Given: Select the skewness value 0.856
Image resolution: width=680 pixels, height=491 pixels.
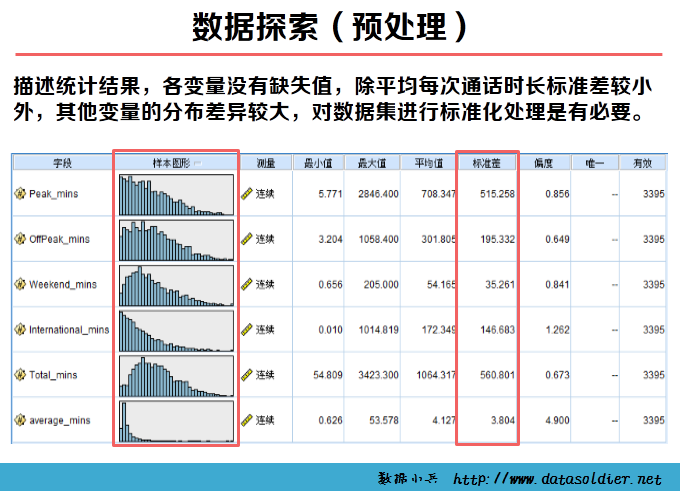Looking at the screenshot, I should (x=557, y=194).
